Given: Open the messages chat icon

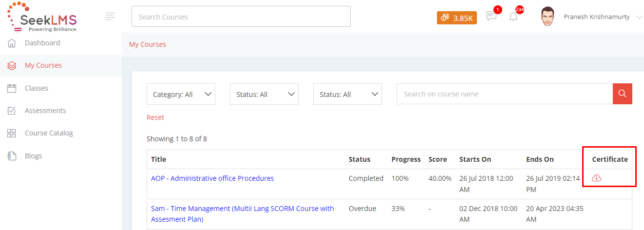Looking at the screenshot, I should (492, 16).
